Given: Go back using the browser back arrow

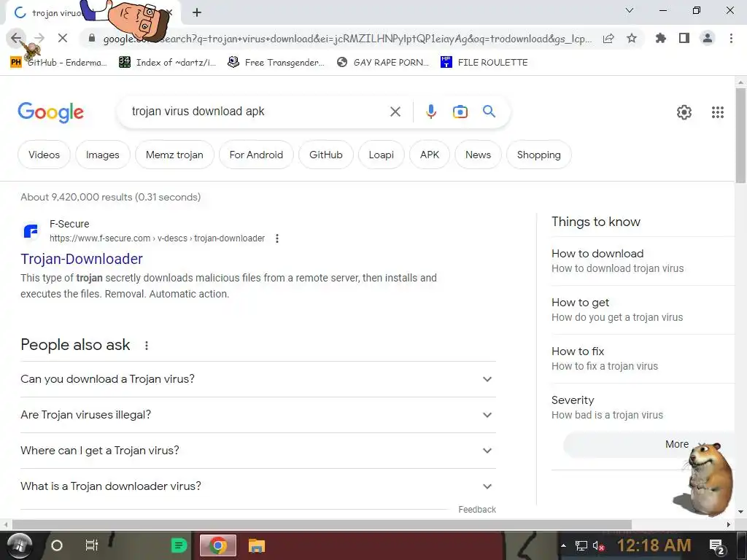Looking at the screenshot, I should (x=16, y=38).
